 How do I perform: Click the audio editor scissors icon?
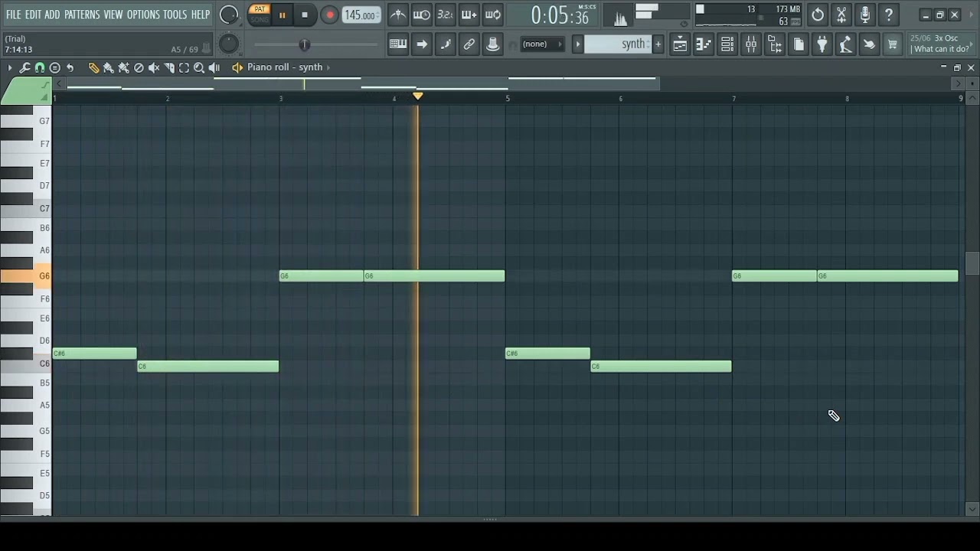click(x=841, y=15)
